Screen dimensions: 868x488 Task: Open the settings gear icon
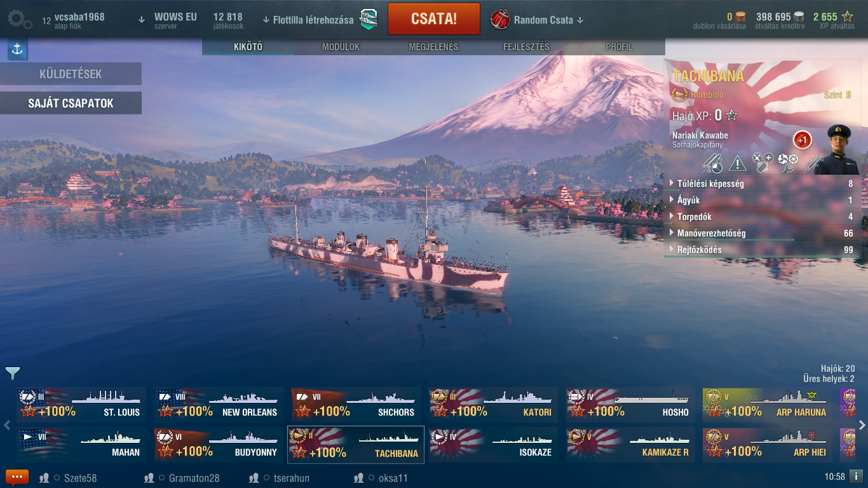pyautogui.click(x=20, y=19)
